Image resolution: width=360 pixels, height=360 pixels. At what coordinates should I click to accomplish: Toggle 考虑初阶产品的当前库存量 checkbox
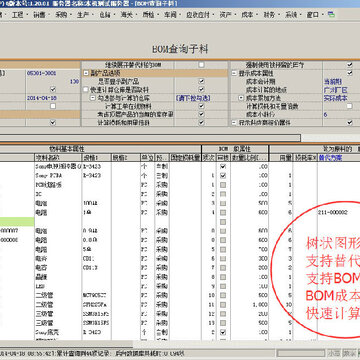[x=201, y=114]
